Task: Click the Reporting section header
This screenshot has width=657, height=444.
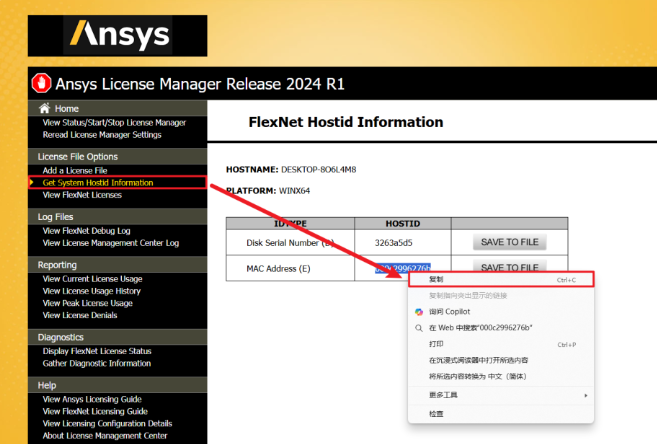Action: pos(57,265)
